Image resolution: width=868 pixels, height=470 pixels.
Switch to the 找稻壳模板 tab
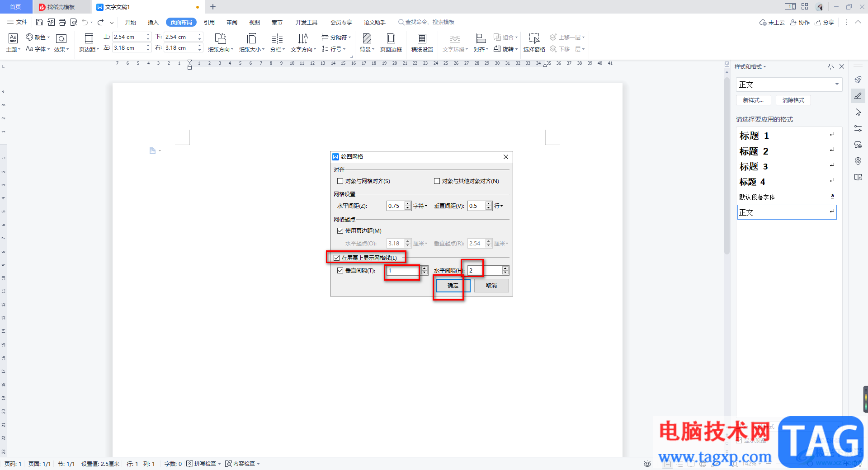point(61,7)
